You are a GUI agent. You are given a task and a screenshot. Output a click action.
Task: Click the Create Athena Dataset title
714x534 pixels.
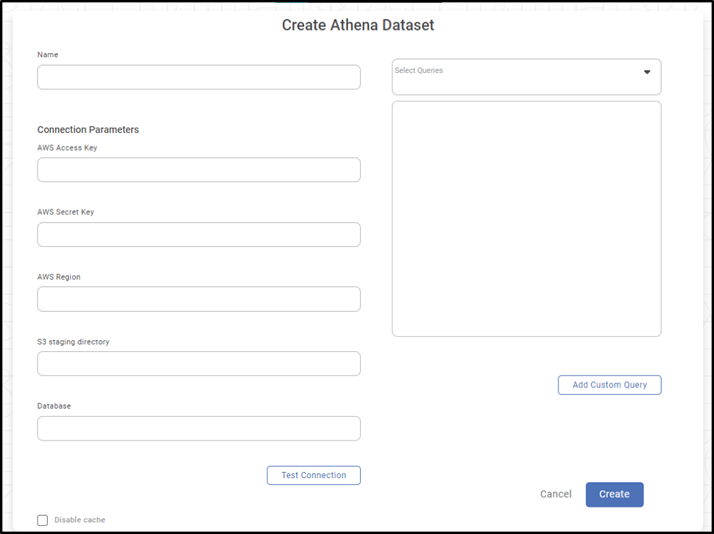[x=358, y=25]
